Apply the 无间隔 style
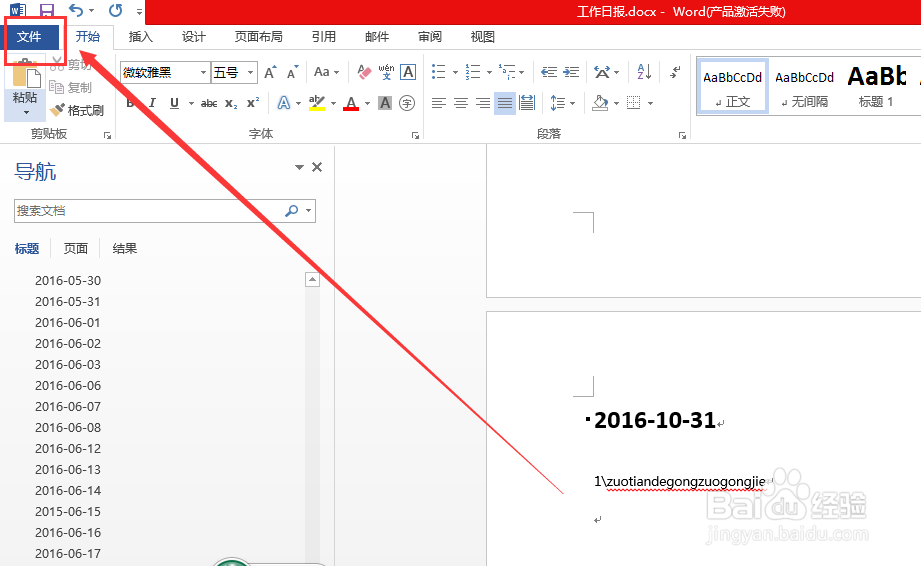 804,86
